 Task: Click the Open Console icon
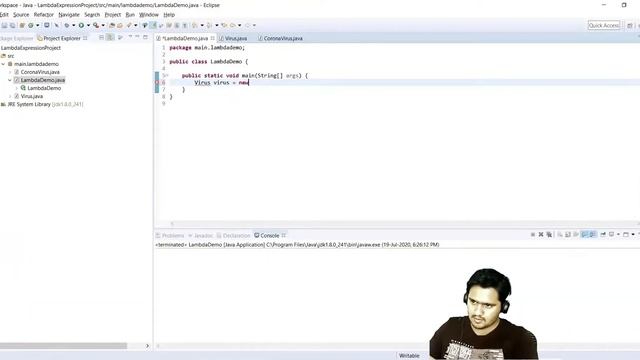pyautogui.click(x=626, y=234)
